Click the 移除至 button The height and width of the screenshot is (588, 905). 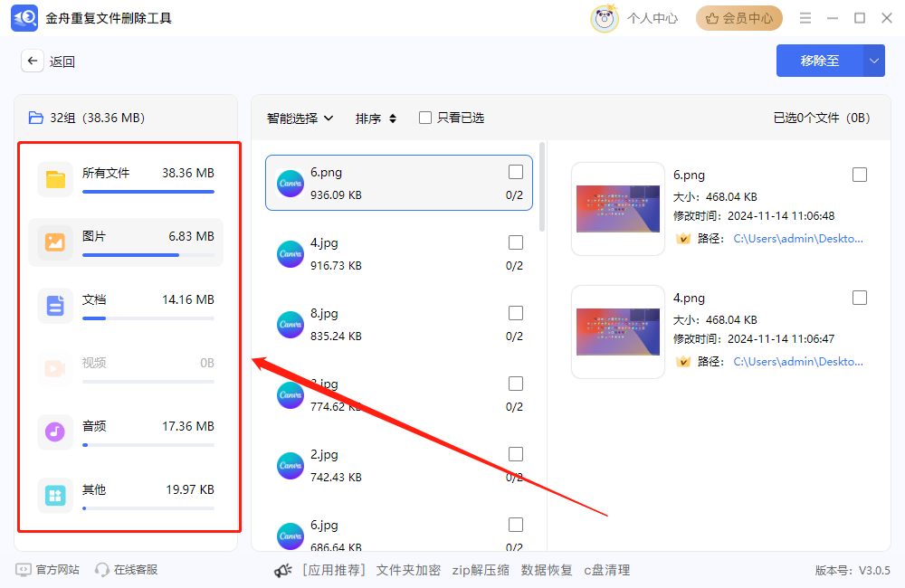point(820,61)
